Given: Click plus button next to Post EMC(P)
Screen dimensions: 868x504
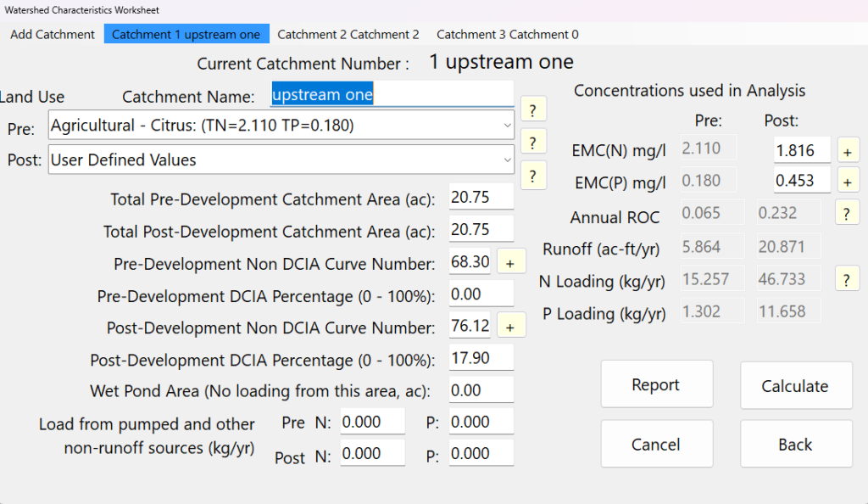Looking at the screenshot, I should [846, 182].
